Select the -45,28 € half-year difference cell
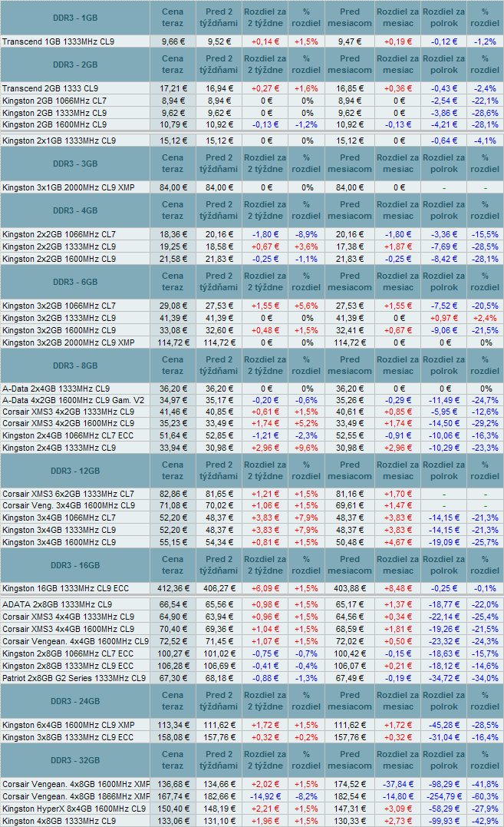 coord(443,725)
